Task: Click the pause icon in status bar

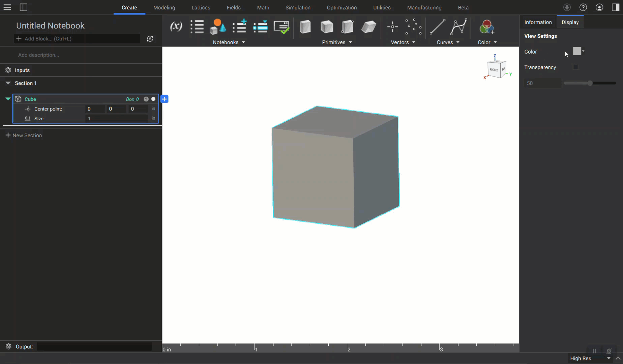Action: (x=594, y=351)
